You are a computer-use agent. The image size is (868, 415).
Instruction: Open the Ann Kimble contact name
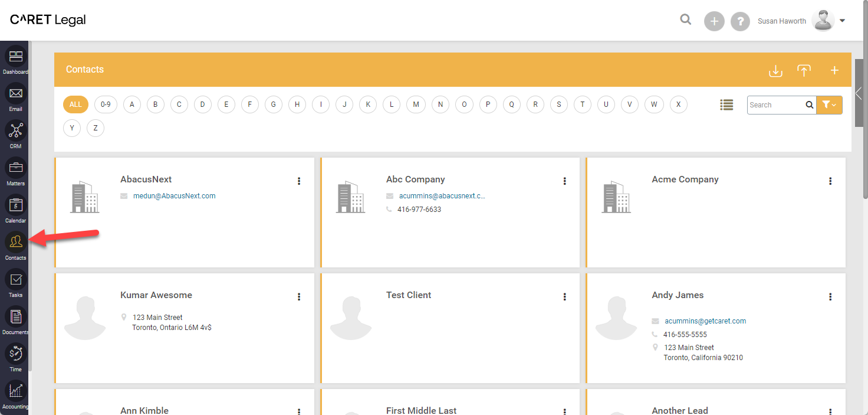[x=144, y=411]
